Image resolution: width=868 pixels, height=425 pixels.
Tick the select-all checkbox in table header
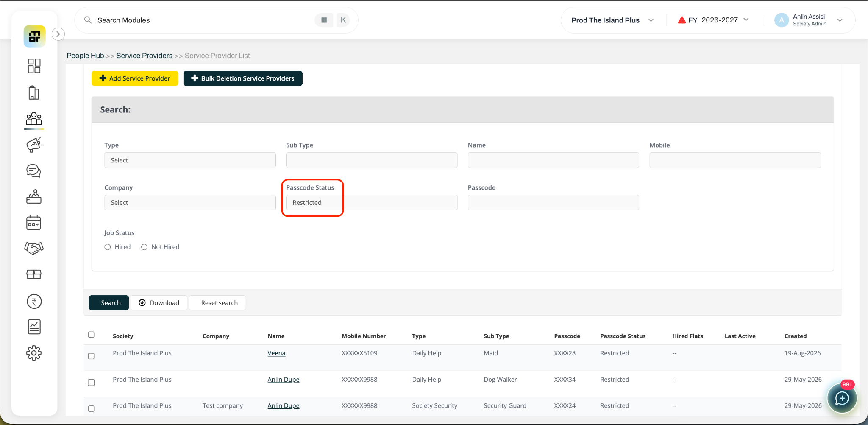[x=91, y=335]
